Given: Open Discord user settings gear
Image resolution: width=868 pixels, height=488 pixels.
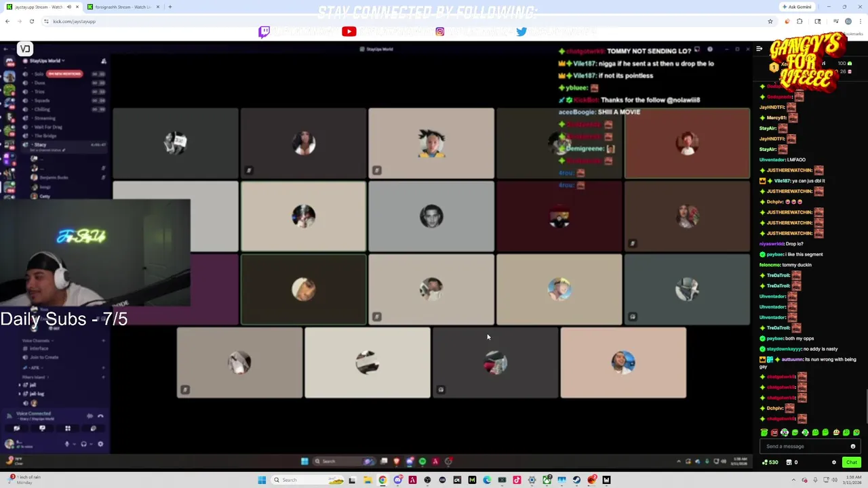Looking at the screenshot, I should click(100, 444).
